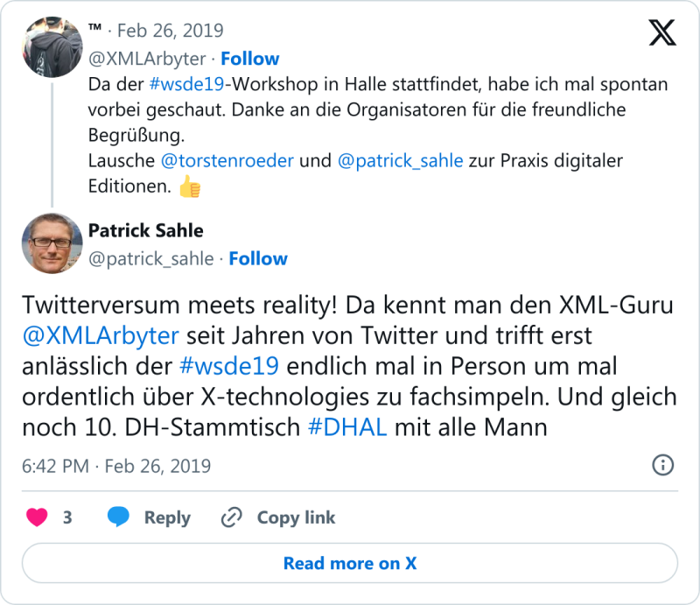
Task: Click the copy link chain icon
Action: click(231, 517)
